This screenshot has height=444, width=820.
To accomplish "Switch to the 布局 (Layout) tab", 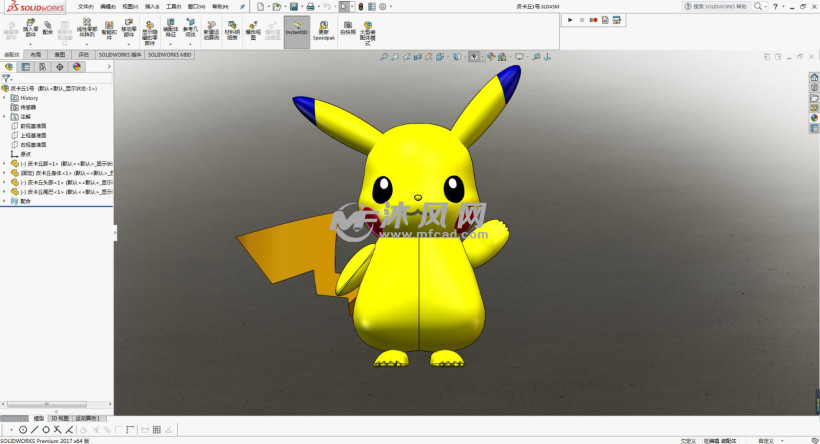I will pyautogui.click(x=36, y=54).
